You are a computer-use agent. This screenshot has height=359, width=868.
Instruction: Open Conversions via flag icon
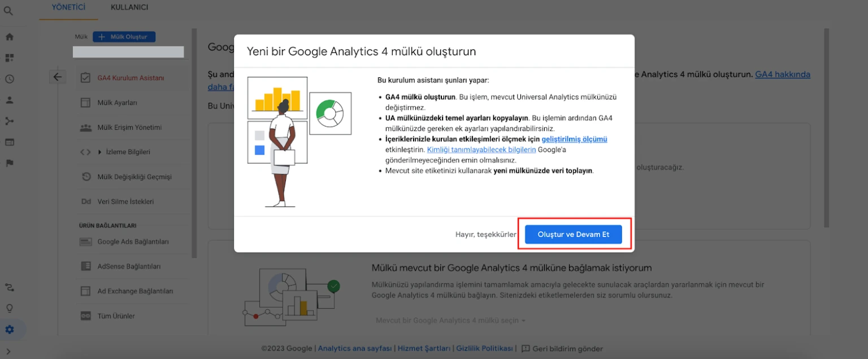coord(8,163)
